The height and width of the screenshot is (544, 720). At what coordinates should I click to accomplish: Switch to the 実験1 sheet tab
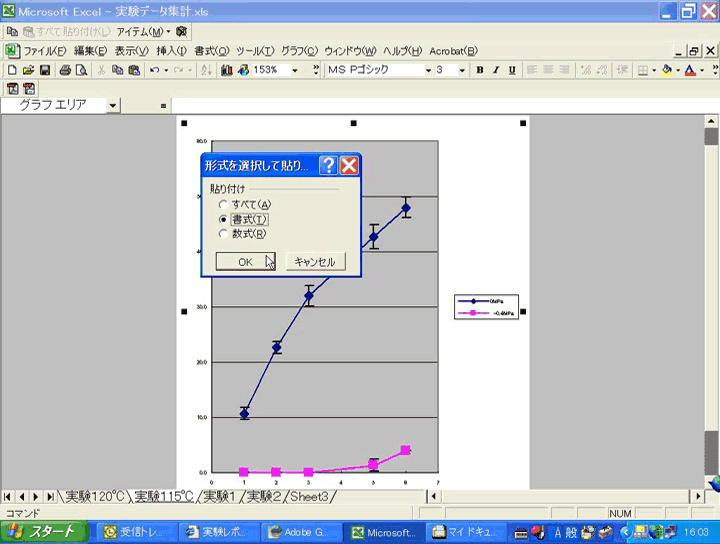point(221,496)
